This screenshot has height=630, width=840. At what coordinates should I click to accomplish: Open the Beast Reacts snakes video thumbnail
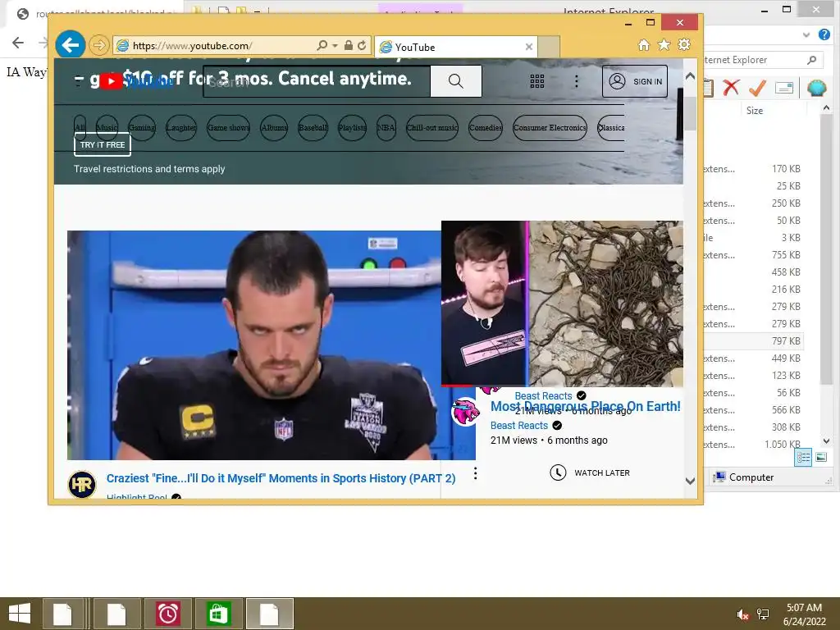(562, 304)
